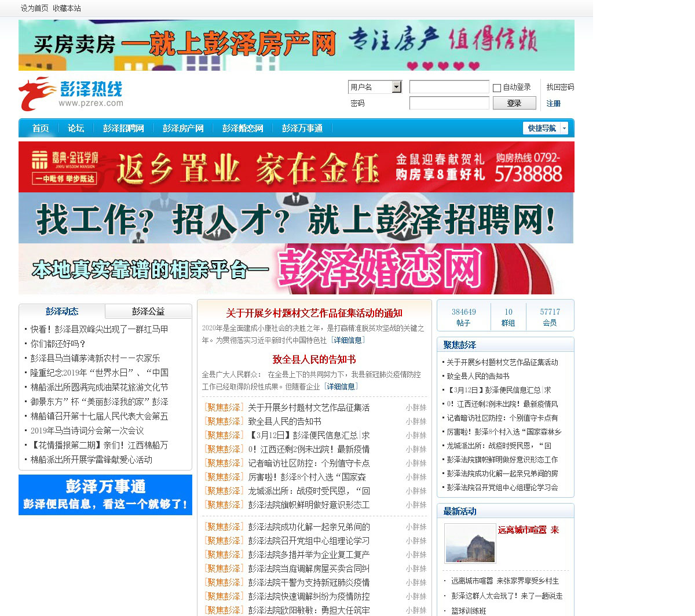Click the 登录 login button
This screenshot has height=616, width=695.
point(514,103)
